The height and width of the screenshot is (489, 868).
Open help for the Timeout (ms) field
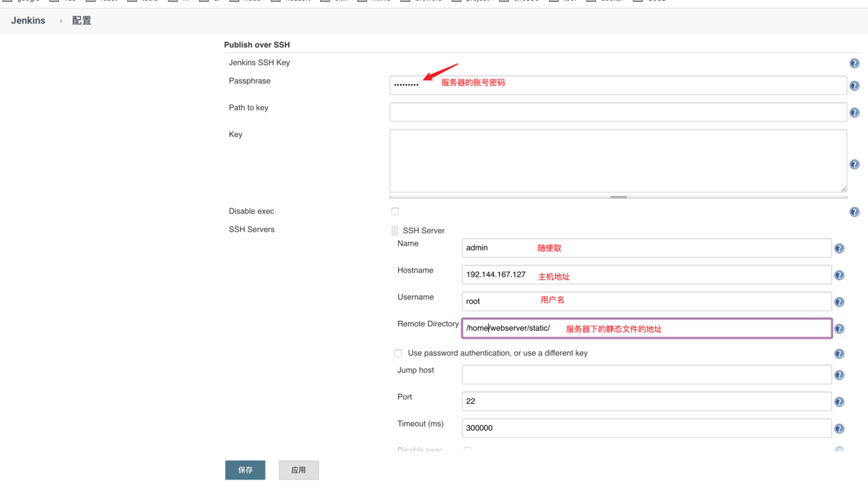click(x=839, y=428)
